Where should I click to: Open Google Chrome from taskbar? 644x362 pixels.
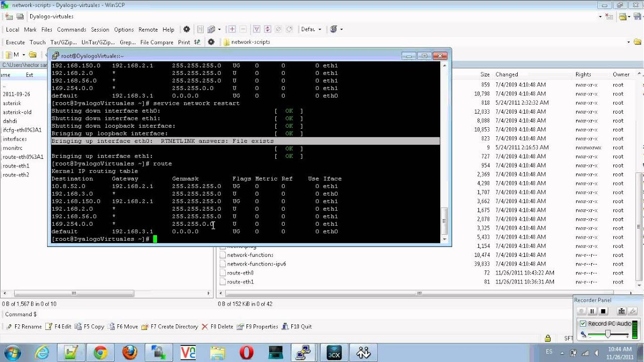pyautogui.click(x=100, y=352)
